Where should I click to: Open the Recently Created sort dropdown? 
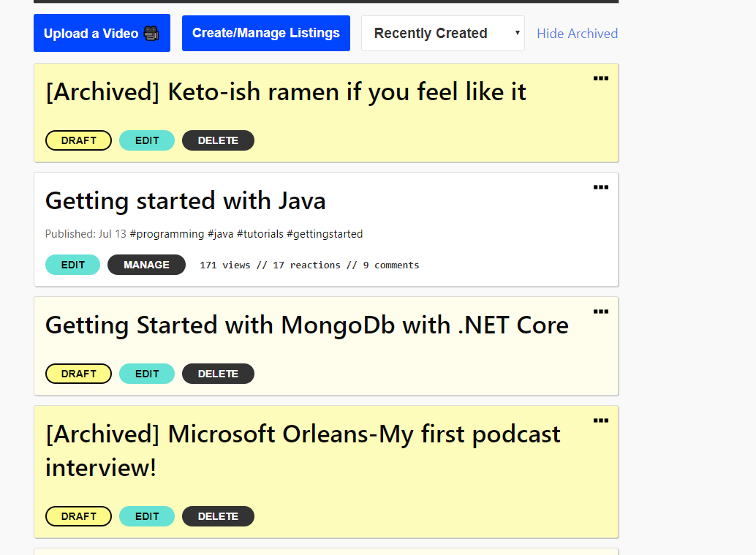[442, 33]
